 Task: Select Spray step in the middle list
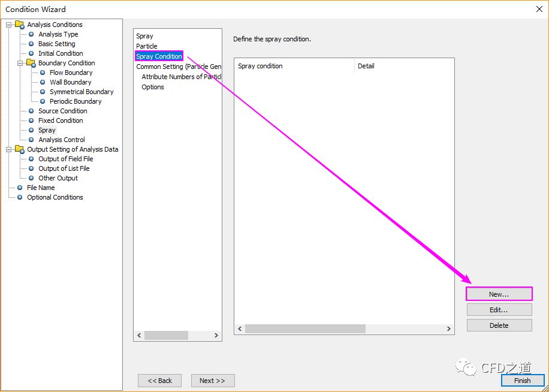144,36
